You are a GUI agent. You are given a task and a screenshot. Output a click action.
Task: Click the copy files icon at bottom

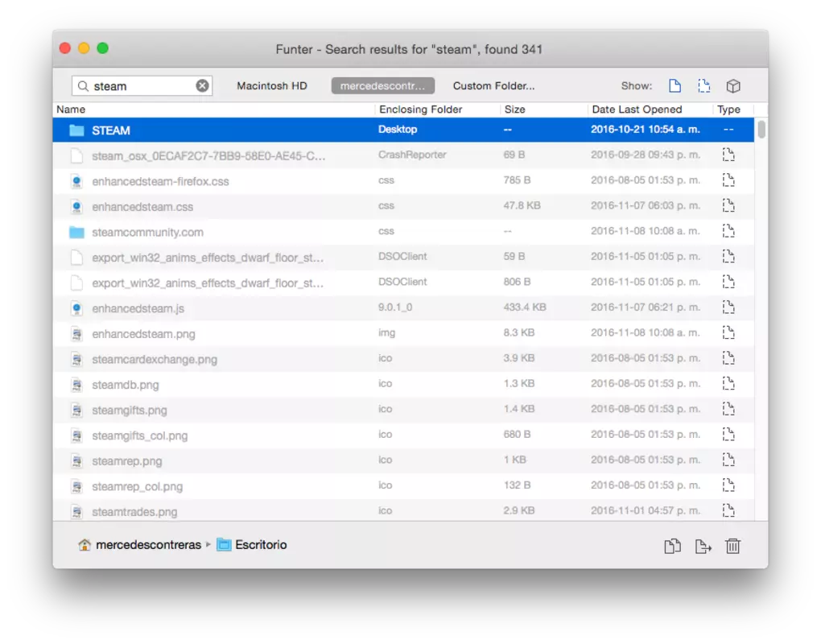[x=672, y=546]
